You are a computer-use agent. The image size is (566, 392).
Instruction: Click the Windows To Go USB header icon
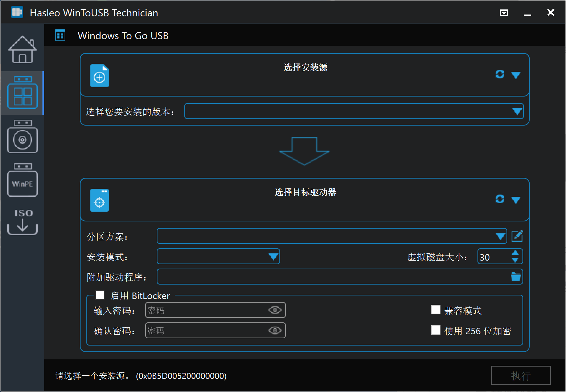60,35
